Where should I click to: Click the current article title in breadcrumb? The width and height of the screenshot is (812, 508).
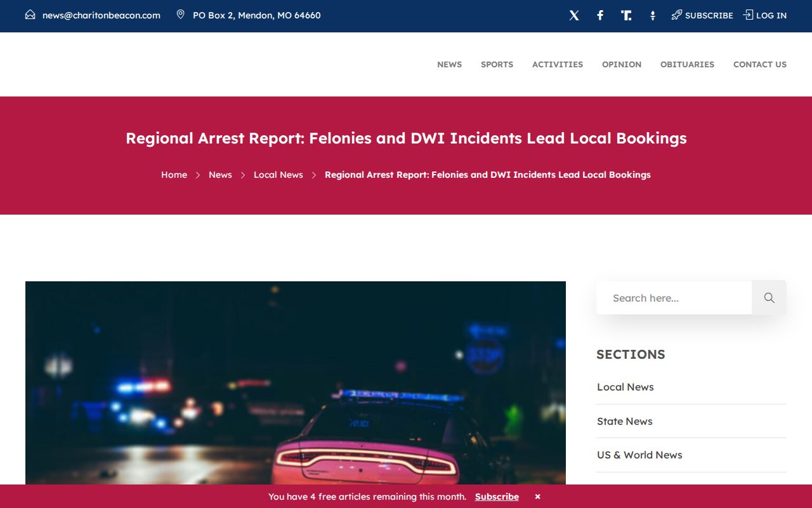pyautogui.click(x=488, y=175)
